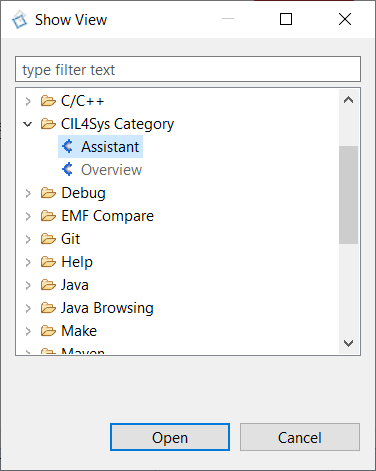Click the CIL4Sys Category folder icon
376x471 pixels.
(48, 124)
